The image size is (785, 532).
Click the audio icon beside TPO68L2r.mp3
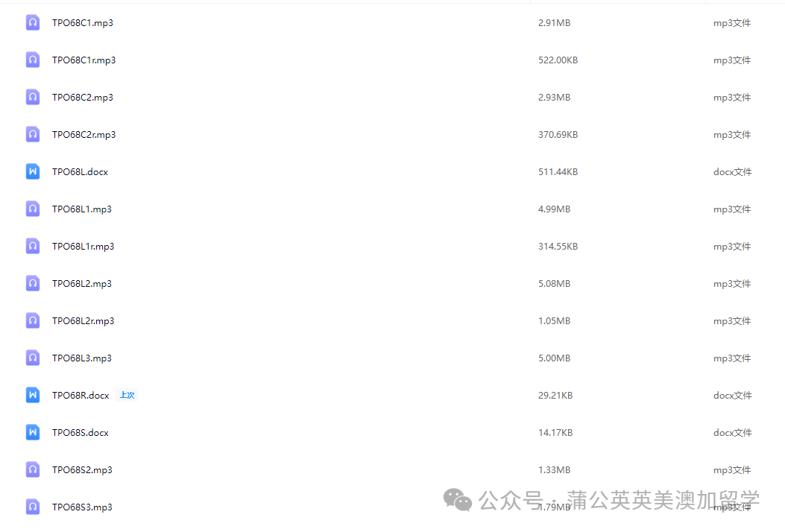coord(33,321)
